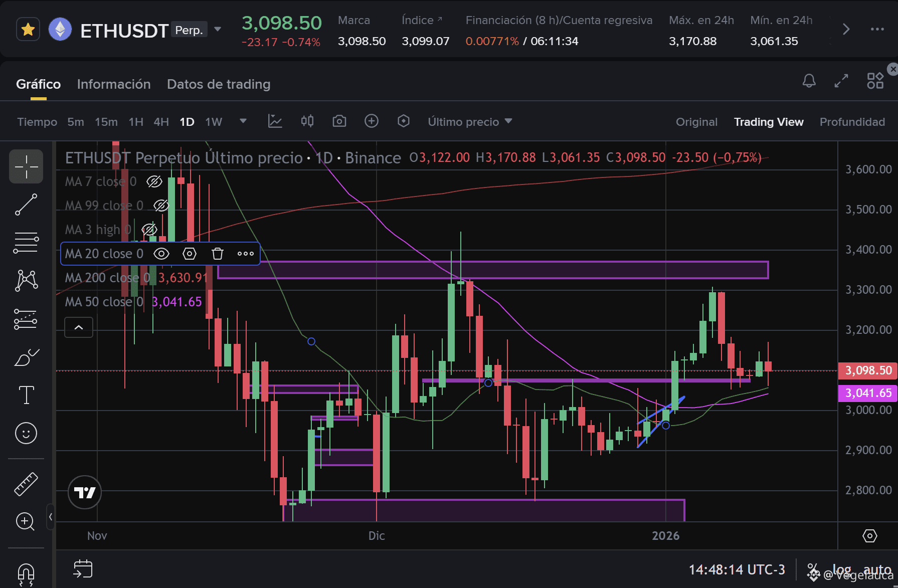Viewport: 898px width, 588px height.
Task: Switch to the Profundidad depth chart
Action: click(852, 122)
